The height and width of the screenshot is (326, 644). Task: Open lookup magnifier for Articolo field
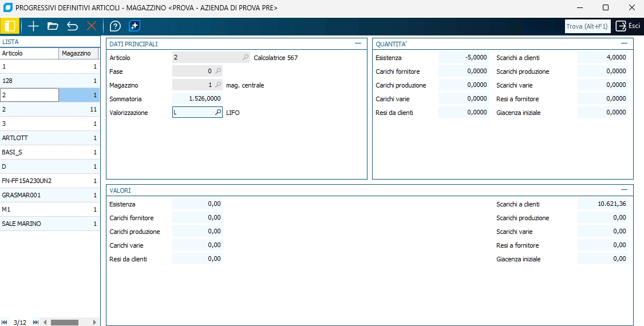point(245,58)
